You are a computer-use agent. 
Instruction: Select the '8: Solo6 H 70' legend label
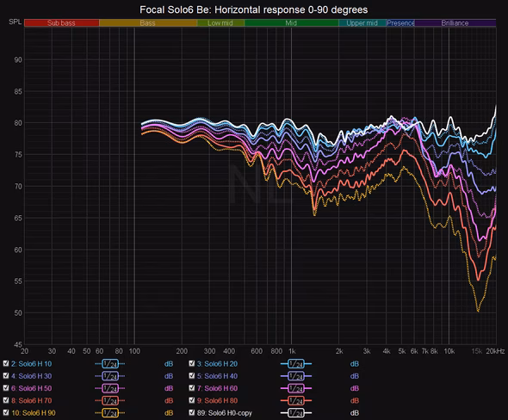[31, 401]
